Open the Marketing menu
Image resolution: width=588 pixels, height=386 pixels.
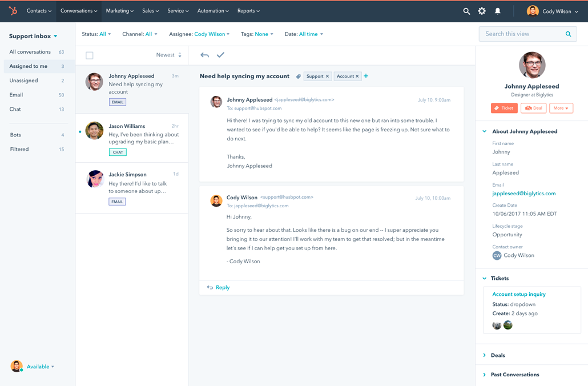(x=120, y=10)
